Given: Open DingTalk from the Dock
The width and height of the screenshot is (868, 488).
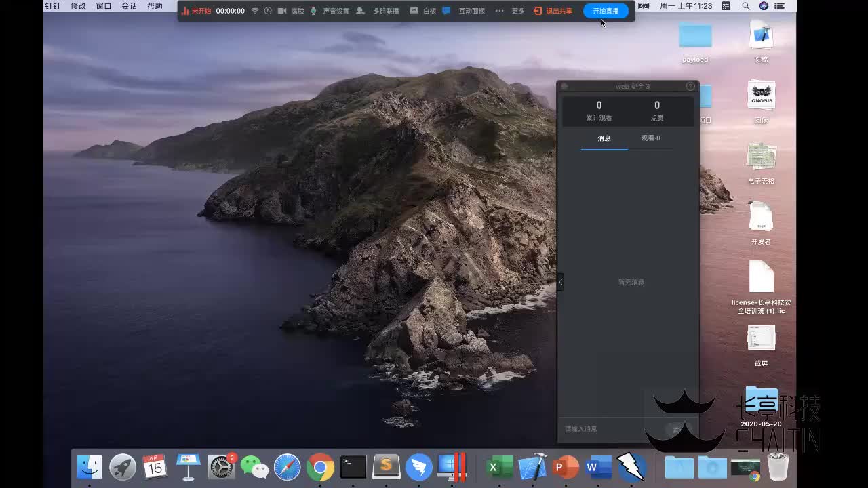Looking at the screenshot, I should coord(419,467).
